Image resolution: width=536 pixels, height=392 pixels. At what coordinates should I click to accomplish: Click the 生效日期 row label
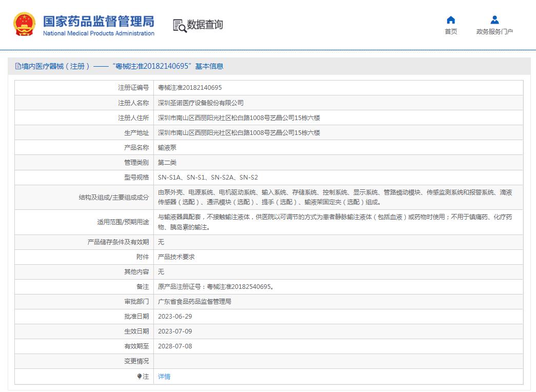tap(136, 331)
